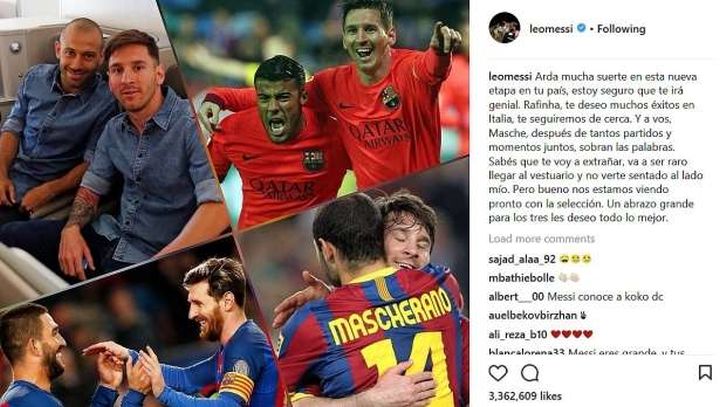Screen dimensions: 720x407
Task: Save the post with the bookmark icon
Action: pyautogui.click(x=705, y=373)
